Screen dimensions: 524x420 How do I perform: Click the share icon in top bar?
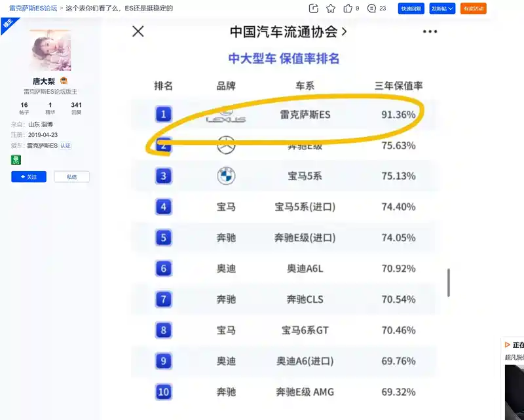(313, 9)
